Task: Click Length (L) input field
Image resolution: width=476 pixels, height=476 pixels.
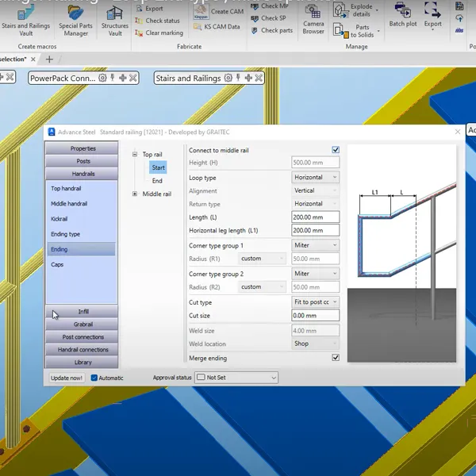Action: coord(316,217)
